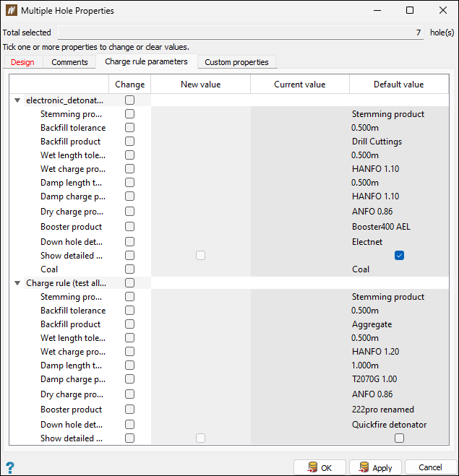Switch to the Design tab
The height and width of the screenshot is (476, 459).
(x=22, y=62)
